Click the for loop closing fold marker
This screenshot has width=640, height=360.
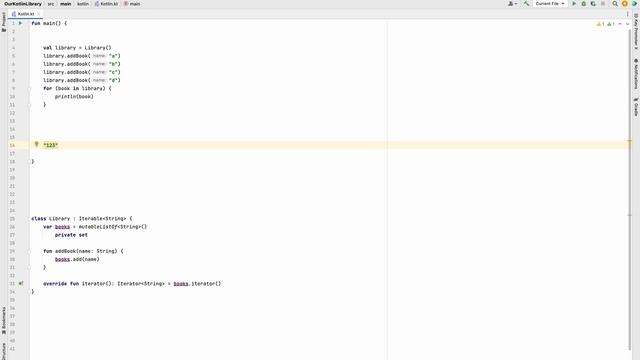(29, 105)
